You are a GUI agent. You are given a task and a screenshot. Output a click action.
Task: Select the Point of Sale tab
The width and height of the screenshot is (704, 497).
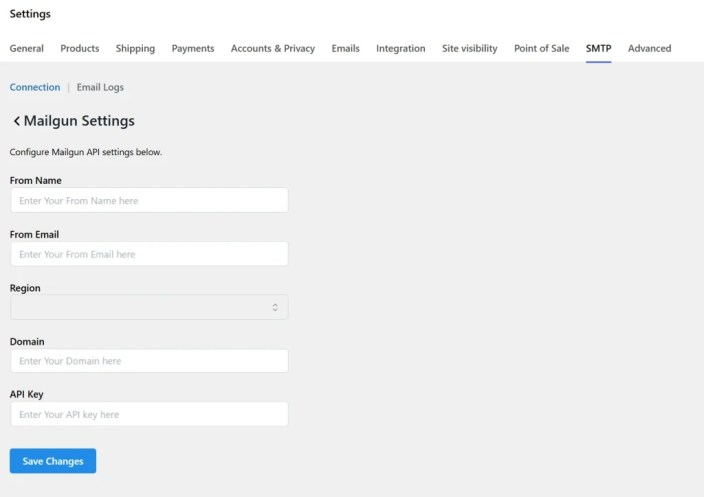541,48
